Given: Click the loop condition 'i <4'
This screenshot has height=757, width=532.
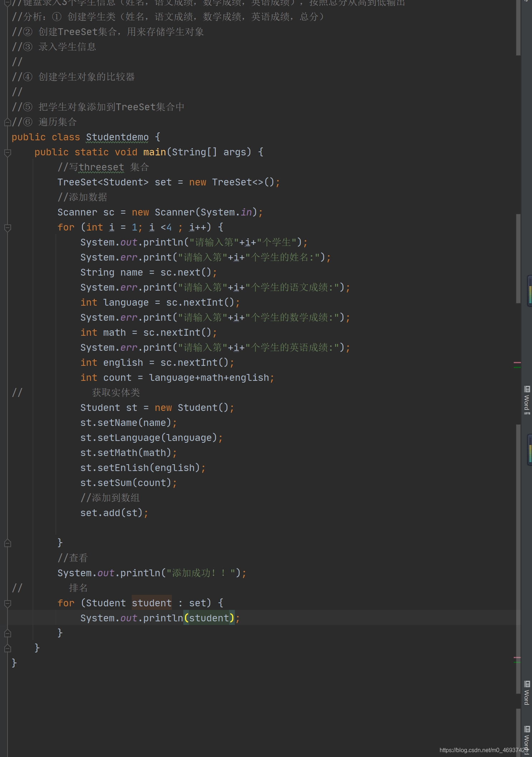Looking at the screenshot, I should (x=160, y=228).
